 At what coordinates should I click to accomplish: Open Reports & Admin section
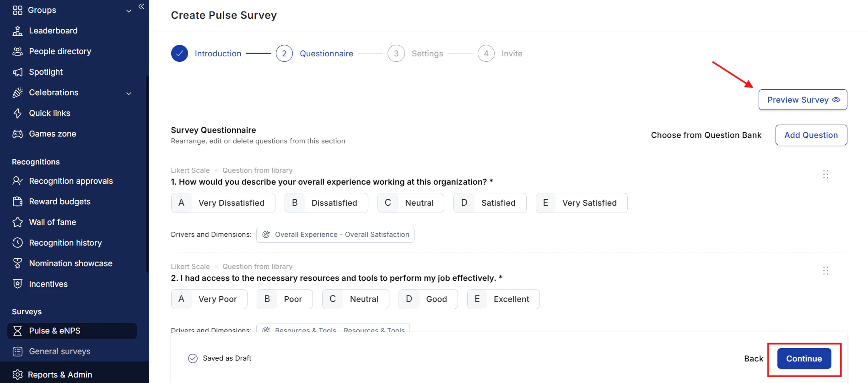point(60,375)
